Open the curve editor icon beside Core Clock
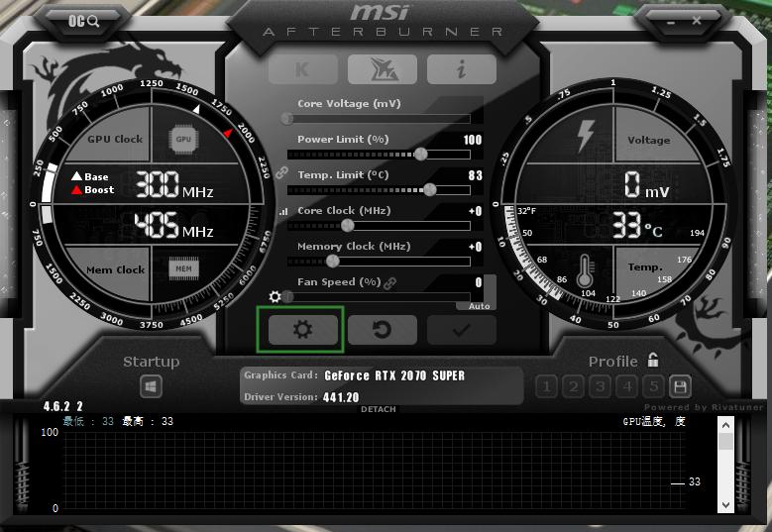 tap(283, 212)
